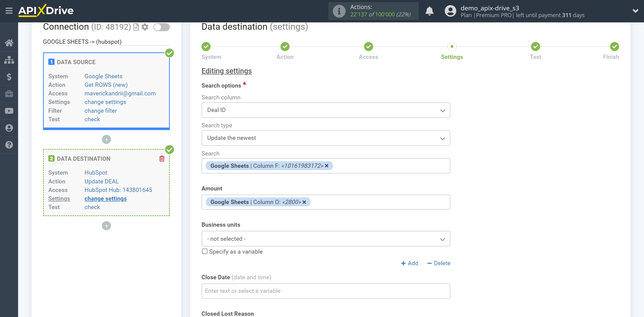Delete data destination with trash icon
Viewport: 644px width, 317px height.
[x=162, y=158]
